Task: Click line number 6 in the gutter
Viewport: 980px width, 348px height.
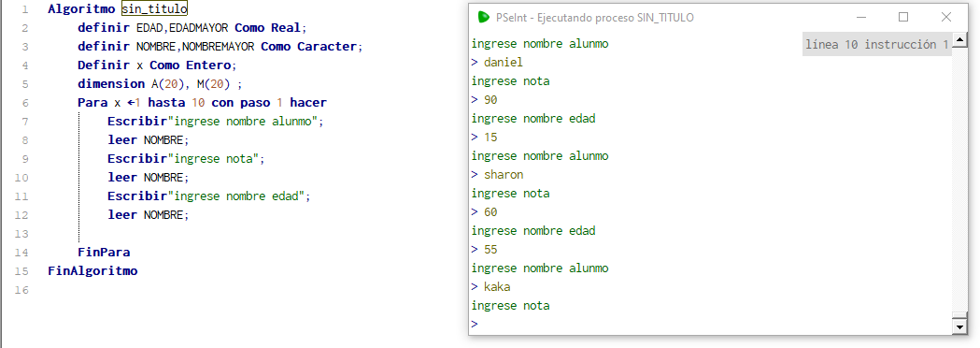Action: 24,103
